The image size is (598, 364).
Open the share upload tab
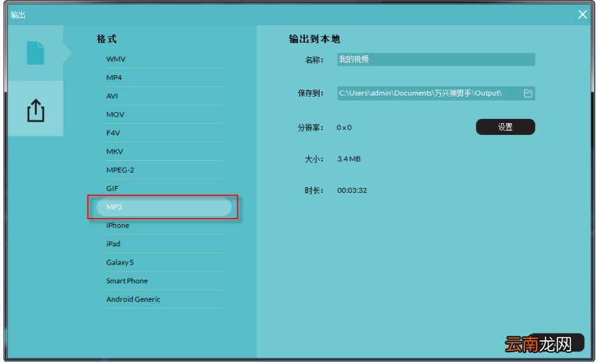click(x=36, y=109)
